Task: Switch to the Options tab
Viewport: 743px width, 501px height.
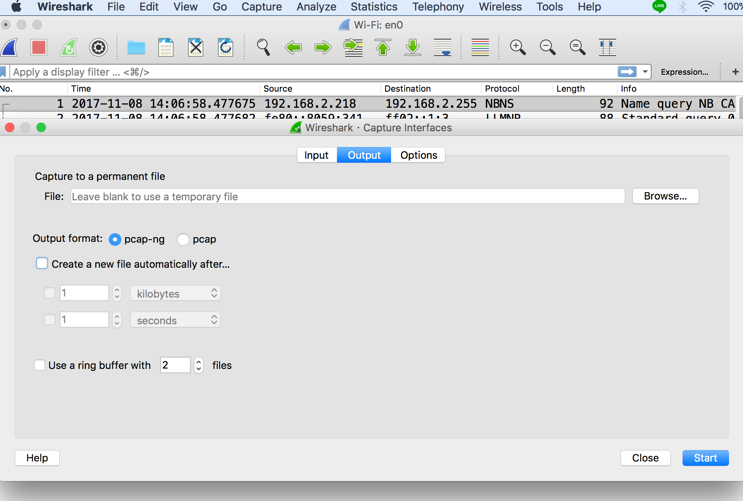Action: [x=418, y=155]
